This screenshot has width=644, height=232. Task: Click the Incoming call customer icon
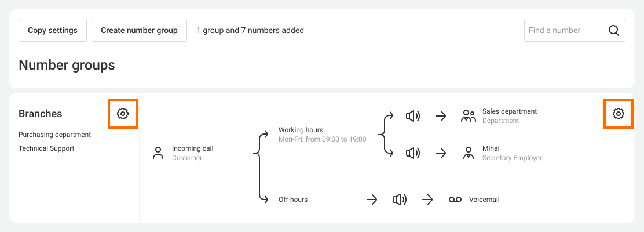pos(158,153)
